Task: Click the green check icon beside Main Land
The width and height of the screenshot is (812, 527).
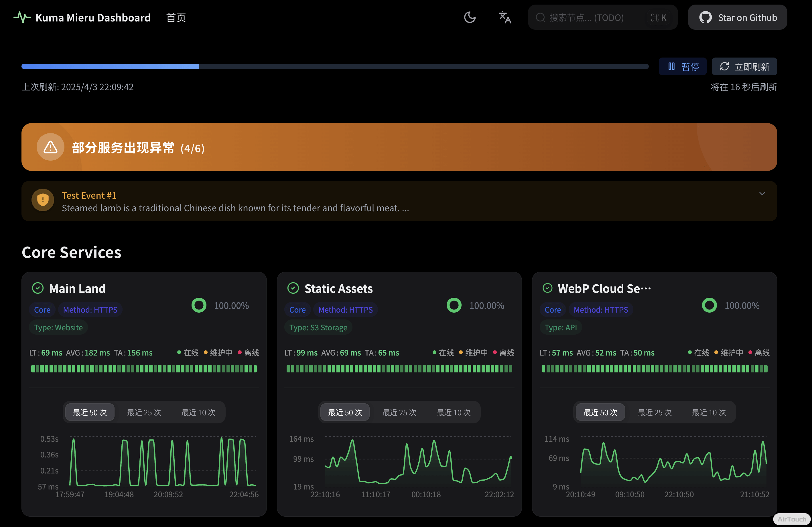Action: click(38, 288)
